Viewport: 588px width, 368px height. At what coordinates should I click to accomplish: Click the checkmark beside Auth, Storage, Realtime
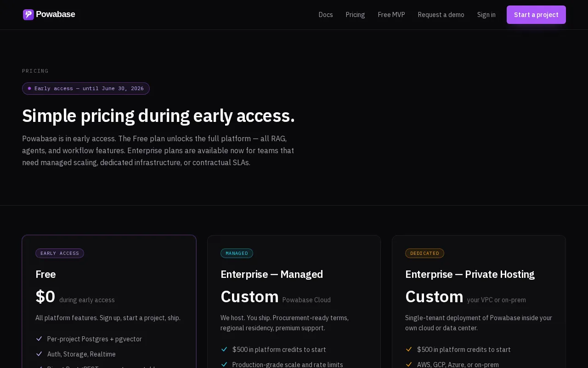click(39, 354)
